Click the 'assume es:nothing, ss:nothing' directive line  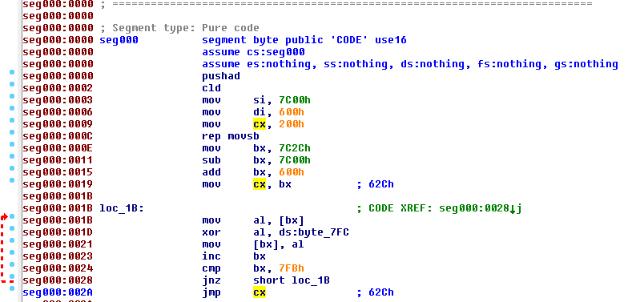coord(410,64)
